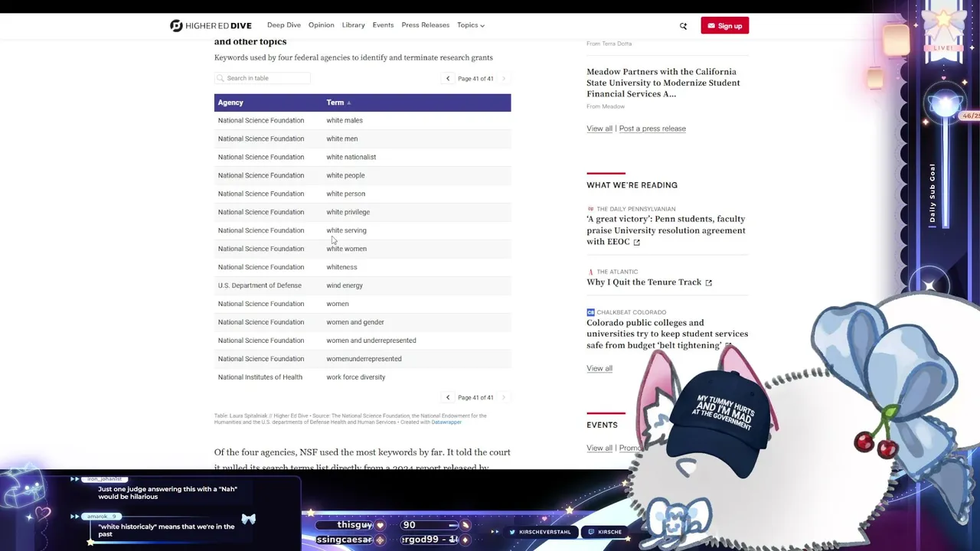980x551 pixels.
Task: Click The Atlantic source icon
Action: tap(590, 272)
